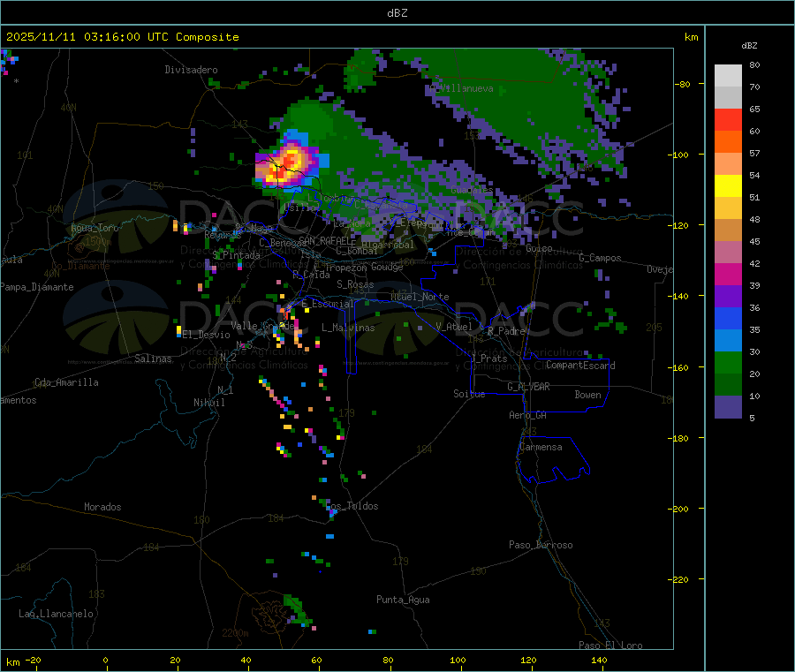795x672 pixels.
Task: Click the L_Malvinas map label
Action: [348, 328]
